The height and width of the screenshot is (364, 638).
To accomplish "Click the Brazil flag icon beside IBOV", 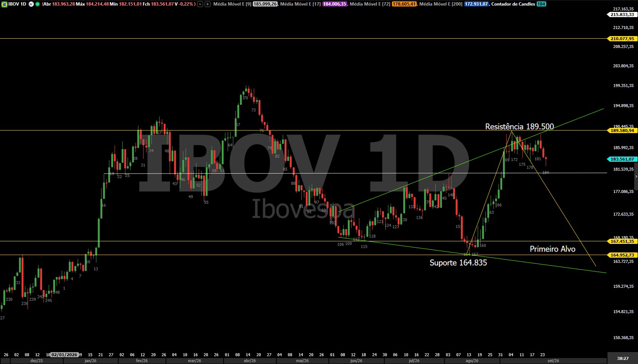I will pyautogui.click(x=4, y=4).
